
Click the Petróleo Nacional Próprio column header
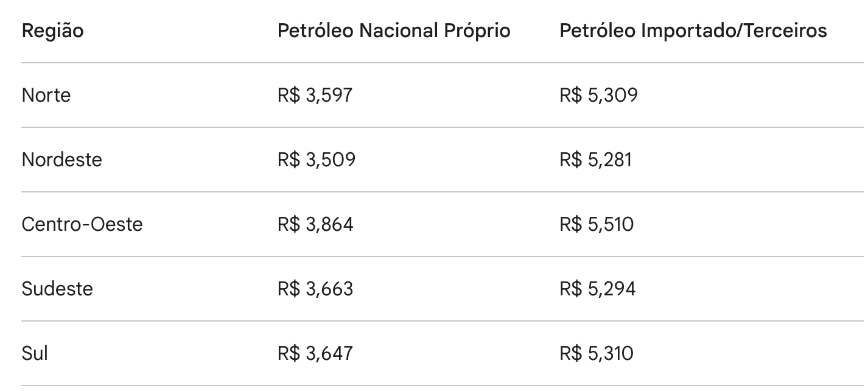[x=393, y=31]
